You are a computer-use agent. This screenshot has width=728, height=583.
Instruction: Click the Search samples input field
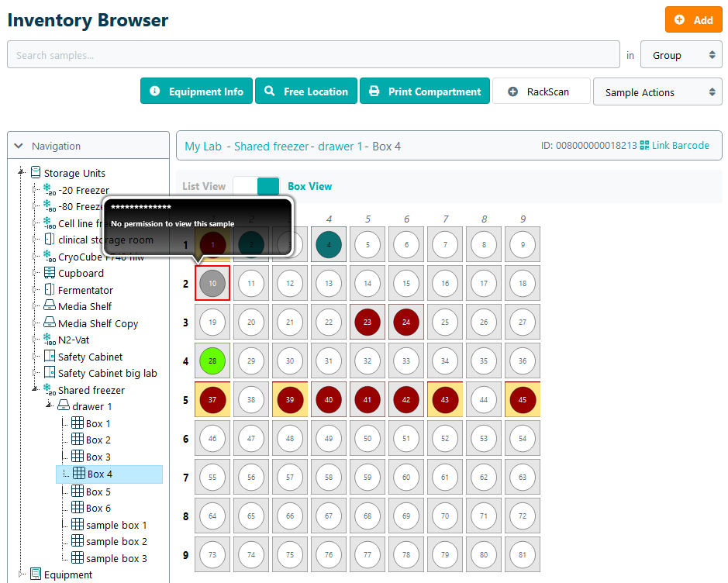(314, 55)
